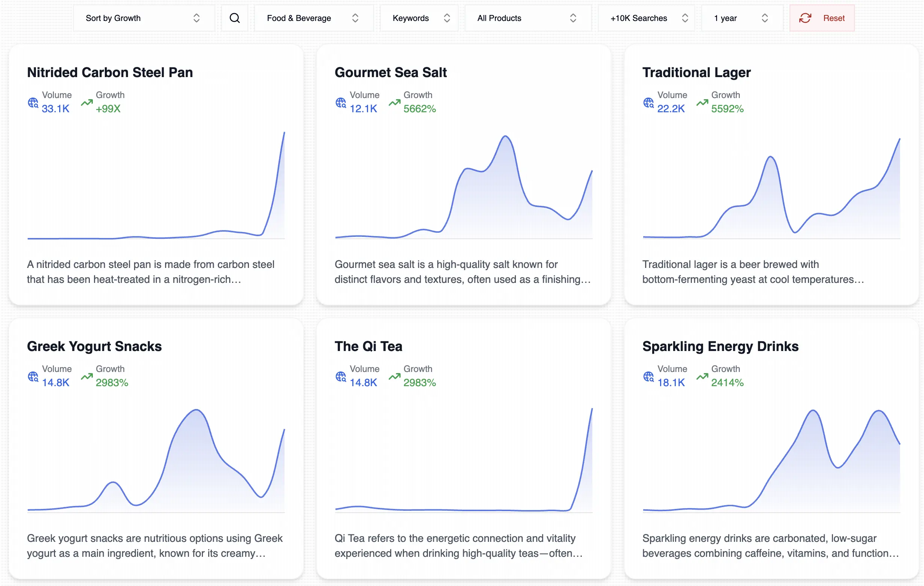Expand the Keywords dropdown
This screenshot has width=924, height=586.
point(419,18)
